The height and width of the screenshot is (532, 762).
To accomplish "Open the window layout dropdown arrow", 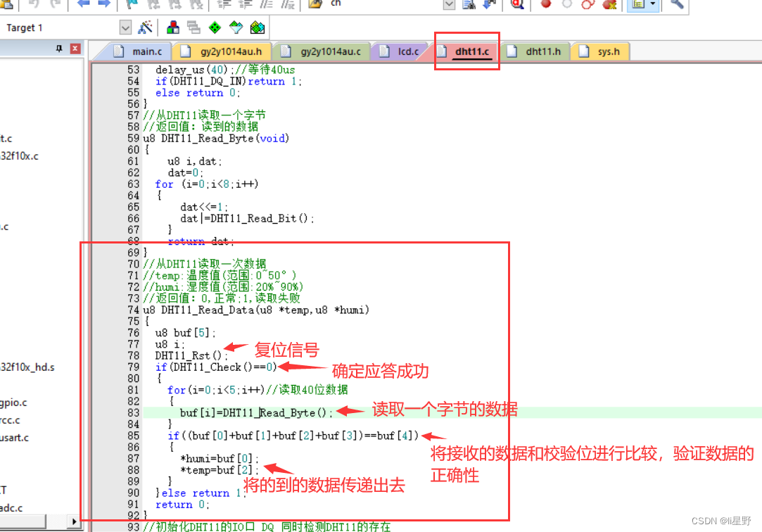I will [654, 4].
